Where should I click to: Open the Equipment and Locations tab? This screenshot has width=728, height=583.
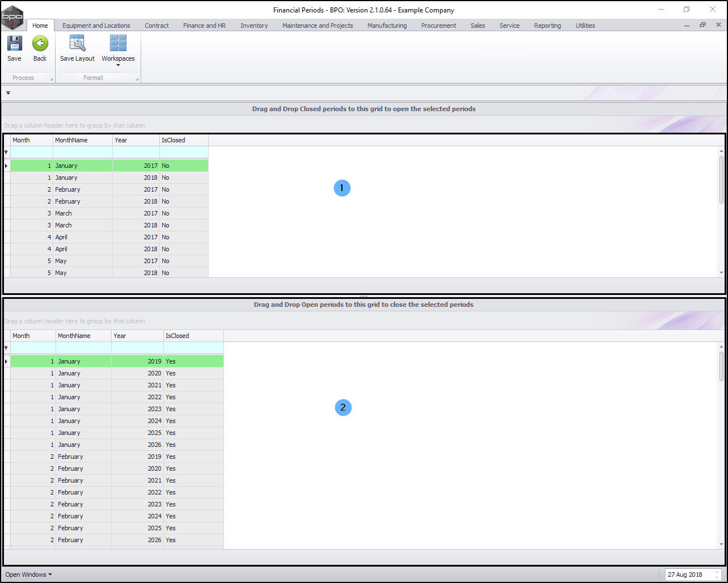96,26
